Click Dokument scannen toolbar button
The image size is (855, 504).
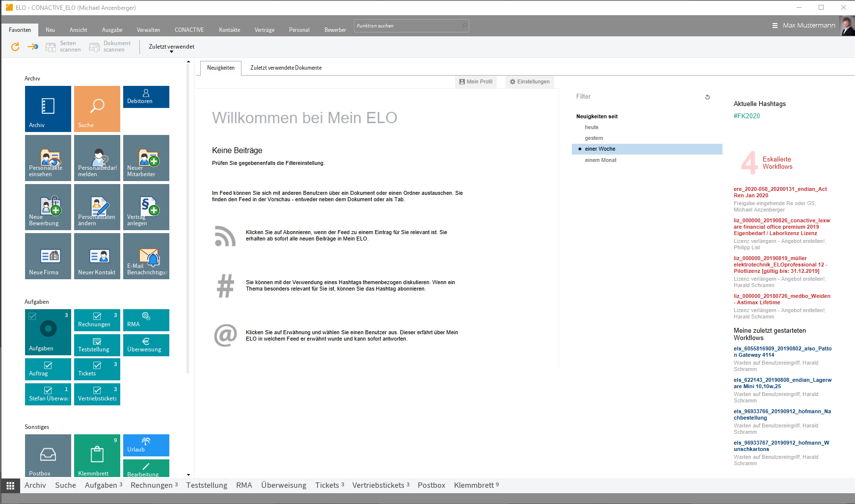(110, 47)
